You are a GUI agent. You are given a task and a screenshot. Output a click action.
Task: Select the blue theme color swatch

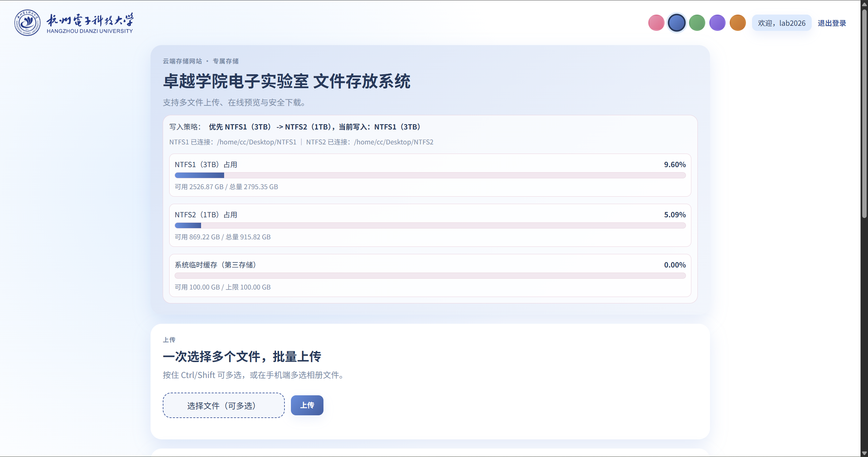click(676, 23)
